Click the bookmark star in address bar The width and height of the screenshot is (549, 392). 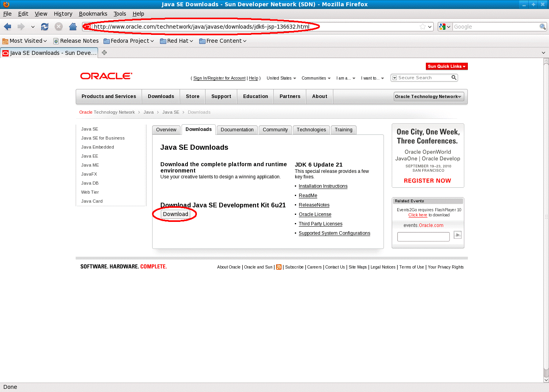click(422, 27)
